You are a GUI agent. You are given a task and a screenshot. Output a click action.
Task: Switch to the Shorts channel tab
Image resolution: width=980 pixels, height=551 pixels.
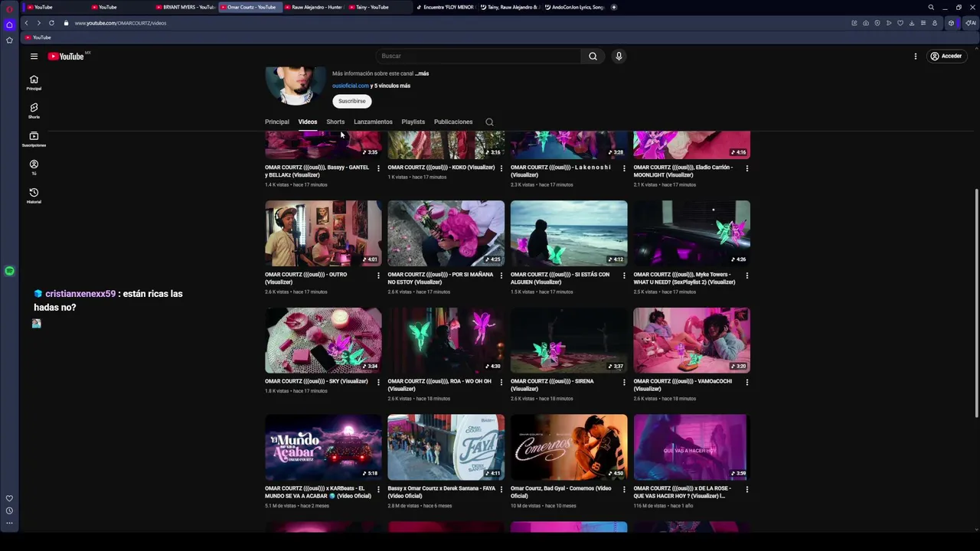click(335, 122)
